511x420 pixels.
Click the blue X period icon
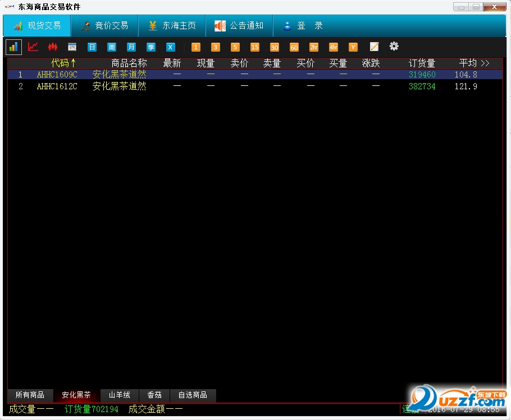pos(170,47)
